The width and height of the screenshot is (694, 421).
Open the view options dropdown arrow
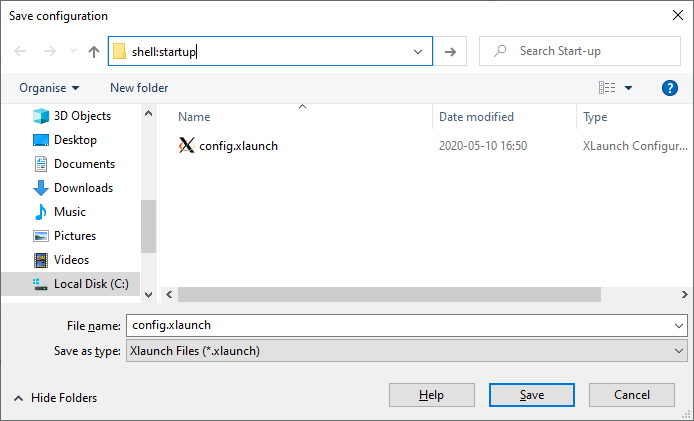click(628, 88)
